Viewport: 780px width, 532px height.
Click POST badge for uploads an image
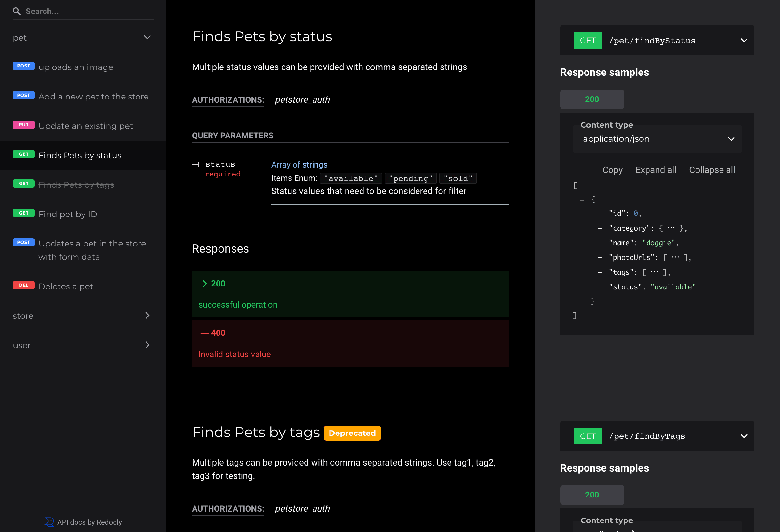(x=23, y=66)
